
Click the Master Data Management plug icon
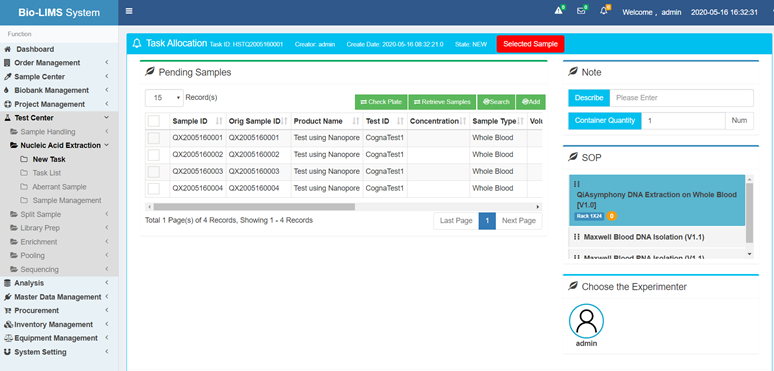pyautogui.click(x=7, y=297)
